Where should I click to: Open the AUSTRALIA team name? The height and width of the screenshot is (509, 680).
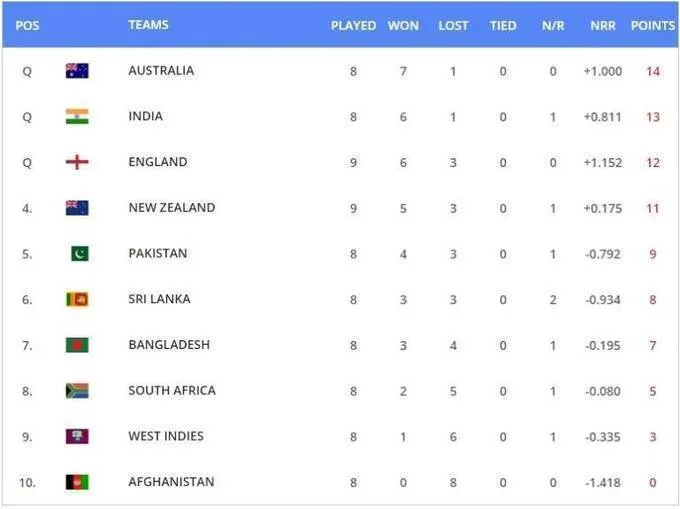pyautogui.click(x=161, y=71)
